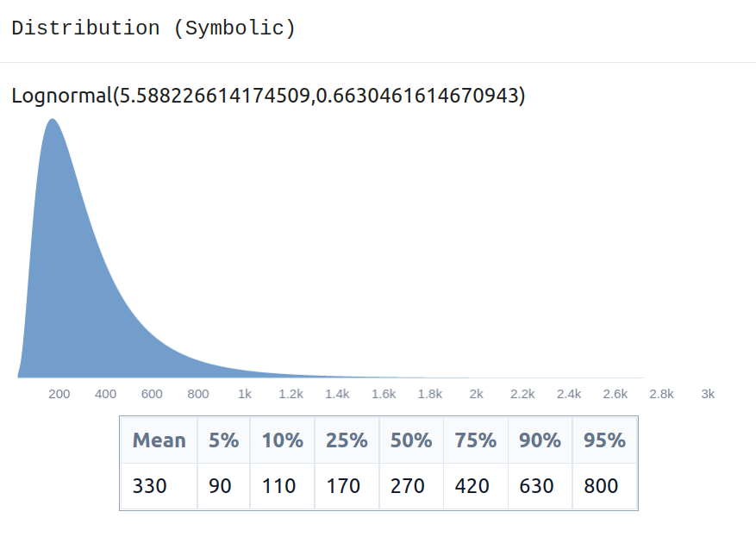This screenshot has height=543, width=756.
Task: Select the 90% percentile header
Action: coord(540,440)
